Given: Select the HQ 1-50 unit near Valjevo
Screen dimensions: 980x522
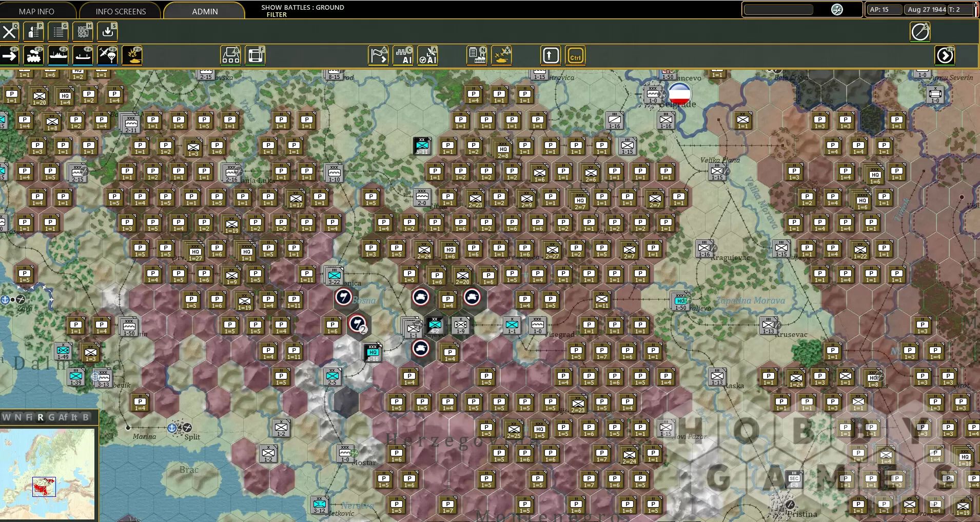Looking at the screenshot, I should point(681,302).
